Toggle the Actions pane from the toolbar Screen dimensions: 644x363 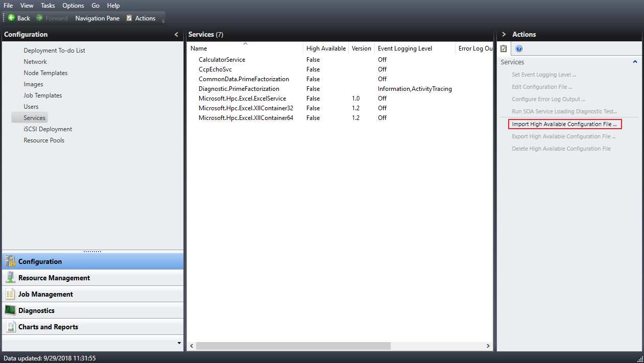click(141, 17)
